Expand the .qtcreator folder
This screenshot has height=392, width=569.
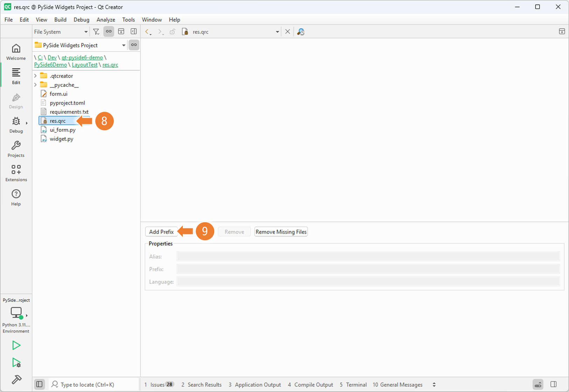pyautogui.click(x=35, y=76)
